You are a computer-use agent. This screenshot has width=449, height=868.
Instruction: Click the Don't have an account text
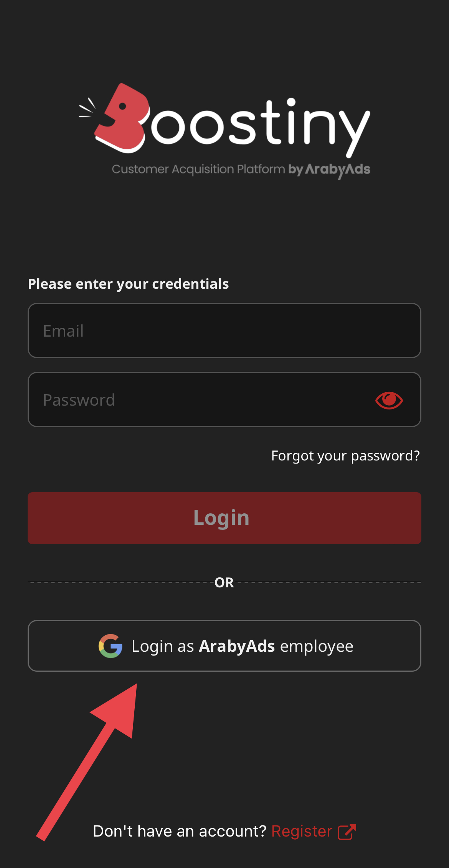[179, 831]
